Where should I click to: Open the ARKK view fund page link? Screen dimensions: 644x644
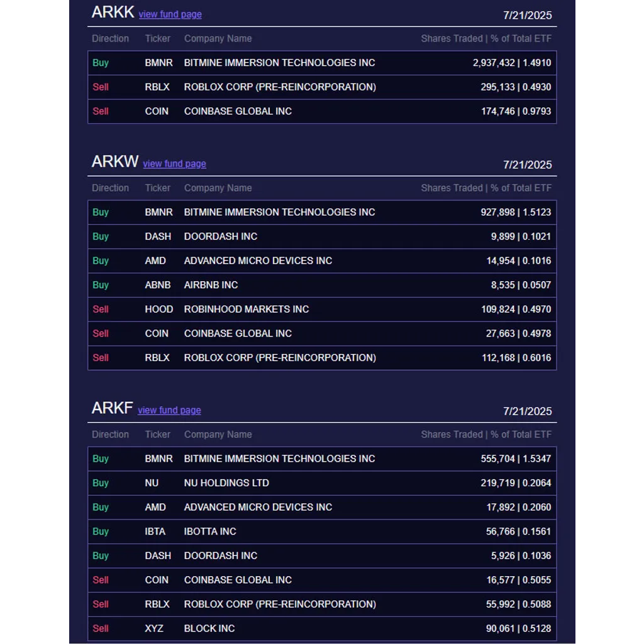(170, 14)
